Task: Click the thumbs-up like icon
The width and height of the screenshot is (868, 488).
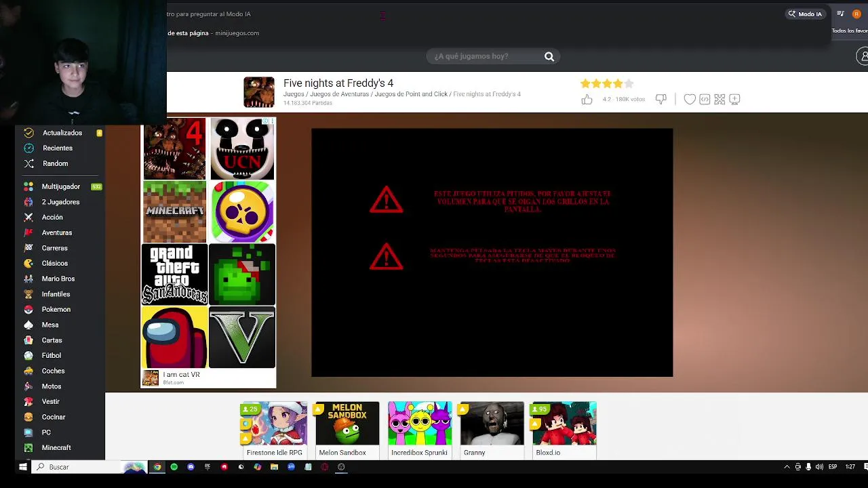Action: (587, 100)
